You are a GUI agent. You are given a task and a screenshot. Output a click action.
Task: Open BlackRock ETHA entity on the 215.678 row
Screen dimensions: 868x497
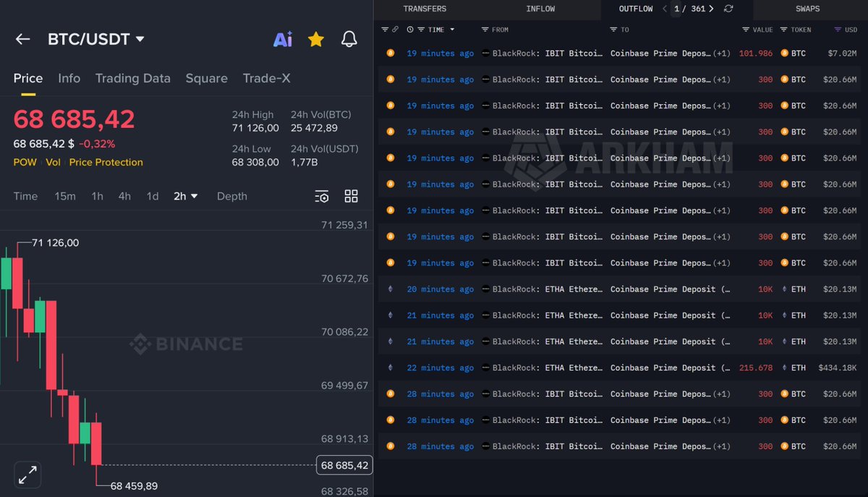click(x=547, y=368)
